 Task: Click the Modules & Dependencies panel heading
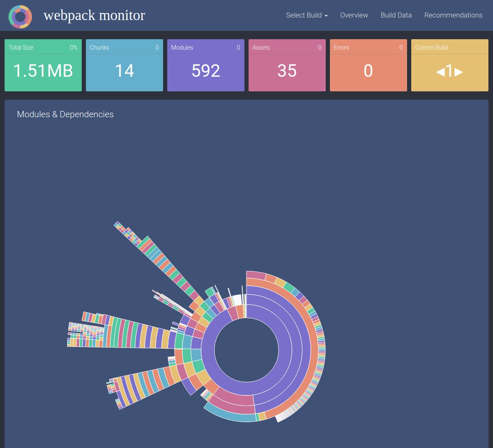point(65,114)
